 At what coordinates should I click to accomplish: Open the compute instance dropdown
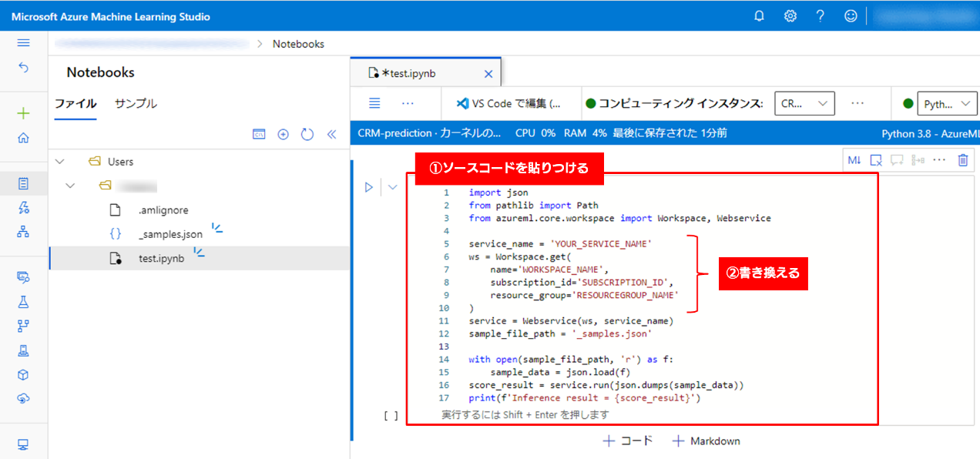click(x=804, y=103)
